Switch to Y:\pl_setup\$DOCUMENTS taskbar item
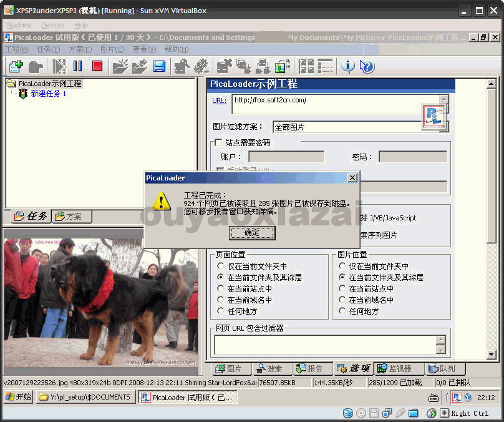Viewport: 504px width, 422px height. pos(85,397)
